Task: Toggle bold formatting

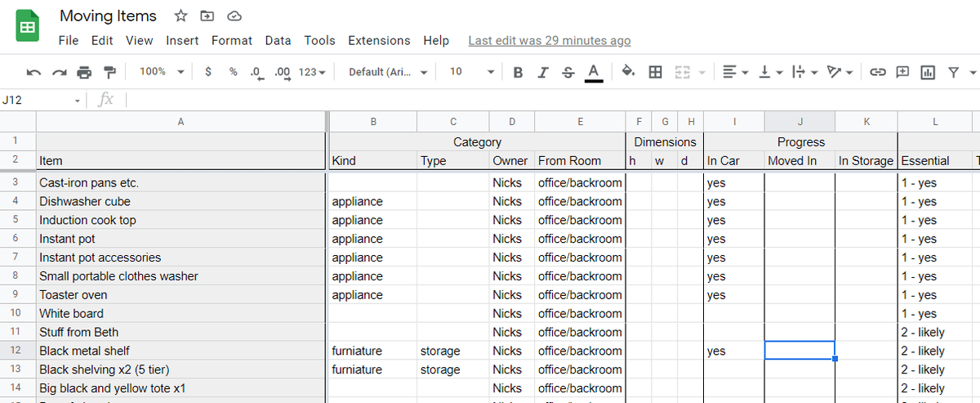Action: 518,72
